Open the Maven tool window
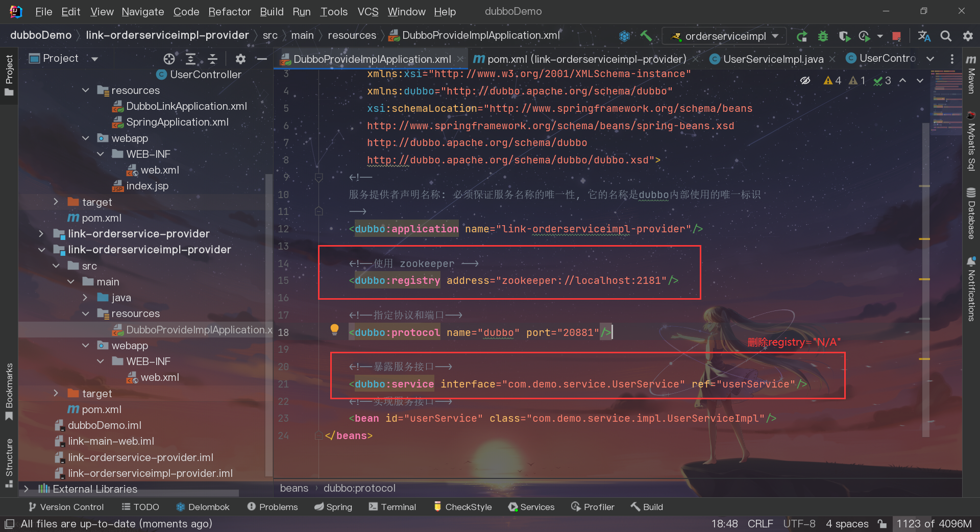This screenshot has width=980, height=532. (971, 74)
